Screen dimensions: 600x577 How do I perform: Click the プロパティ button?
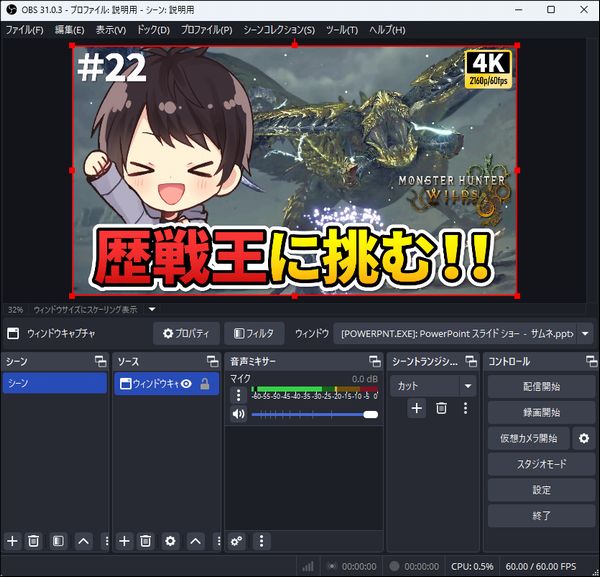[186, 333]
